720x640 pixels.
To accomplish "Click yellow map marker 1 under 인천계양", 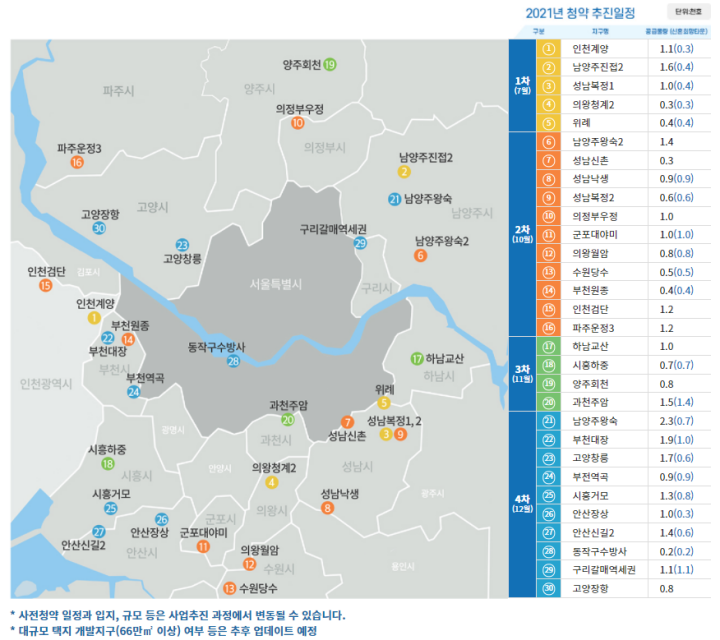I will click(x=94, y=318).
